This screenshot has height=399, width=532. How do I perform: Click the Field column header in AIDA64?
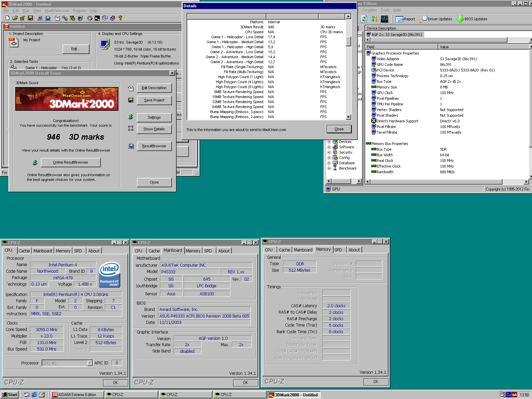(x=401, y=47)
